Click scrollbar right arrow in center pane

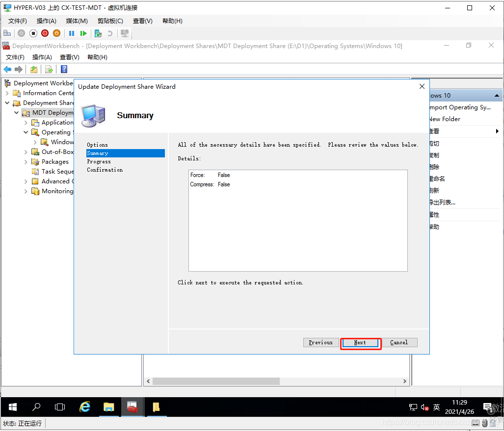pos(405,381)
